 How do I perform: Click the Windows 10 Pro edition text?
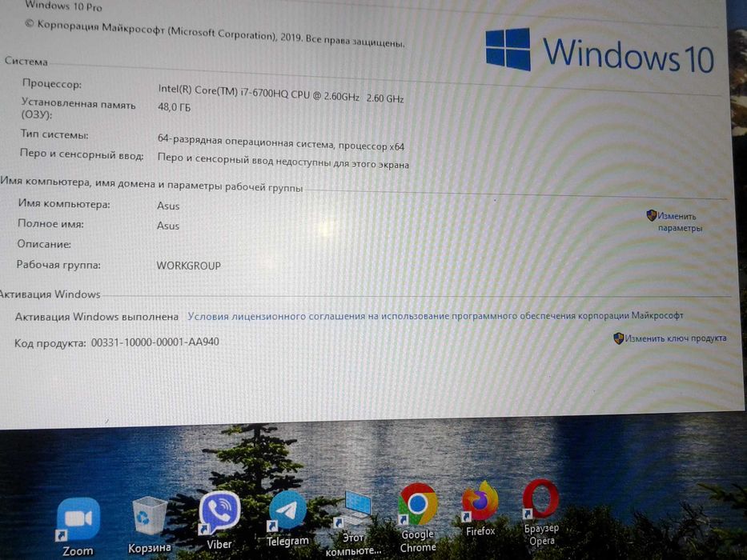click(x=63, y=6)
